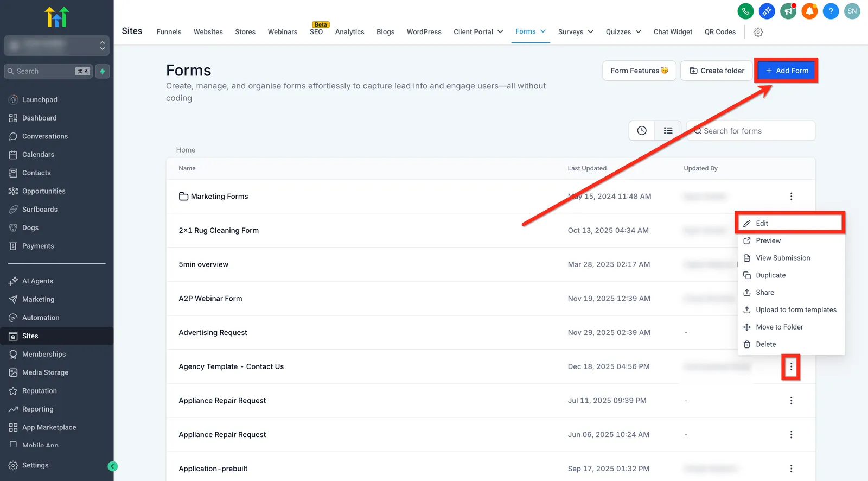Choose View Submission in context menu

pyautogui.click(x=790, y=258)
